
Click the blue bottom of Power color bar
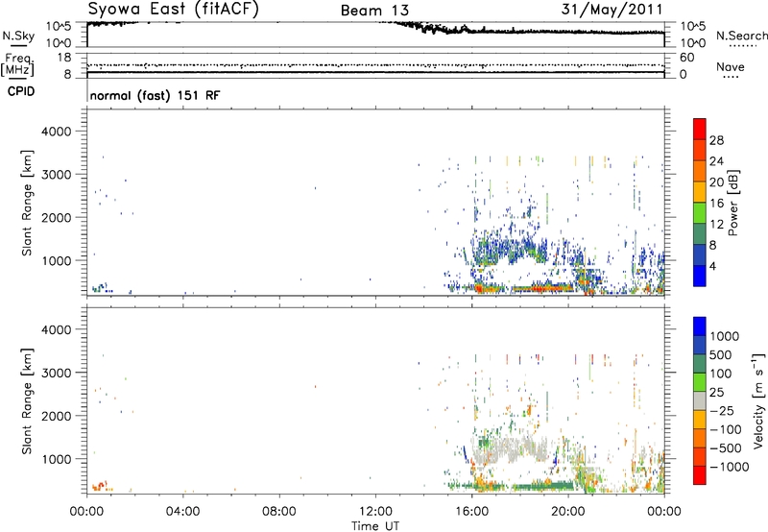pyautogui.click(x=700, y=276)
